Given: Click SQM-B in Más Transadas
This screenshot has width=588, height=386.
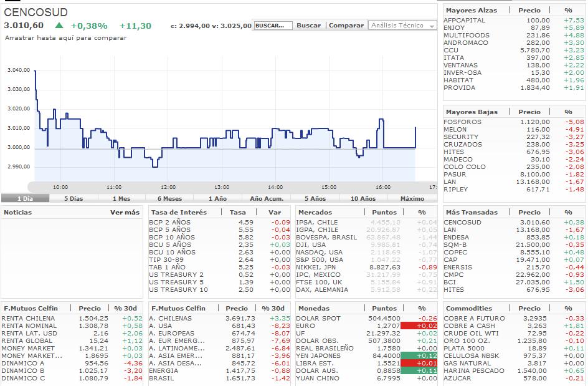Looking at the screenshot, I should (455, 245).
